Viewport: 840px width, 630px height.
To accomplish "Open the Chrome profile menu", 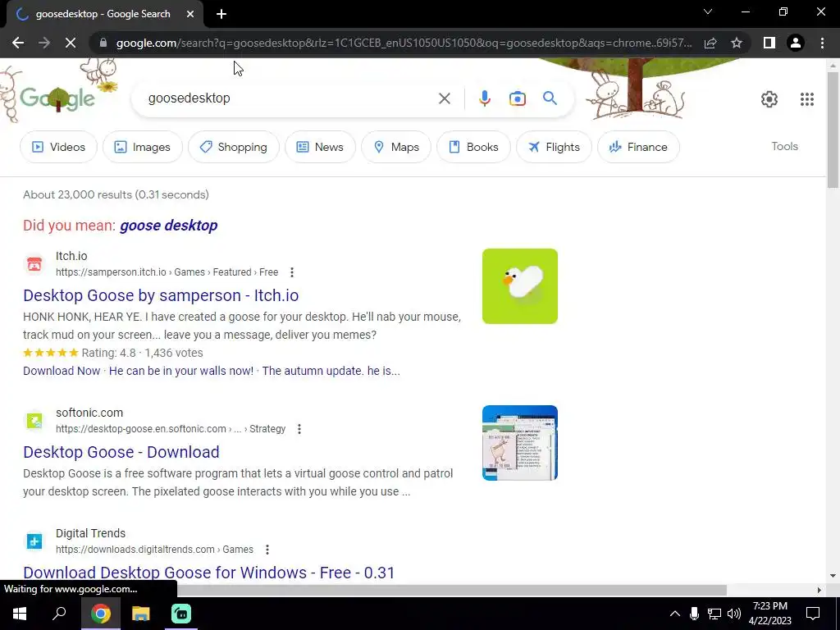I will point(796,43).
